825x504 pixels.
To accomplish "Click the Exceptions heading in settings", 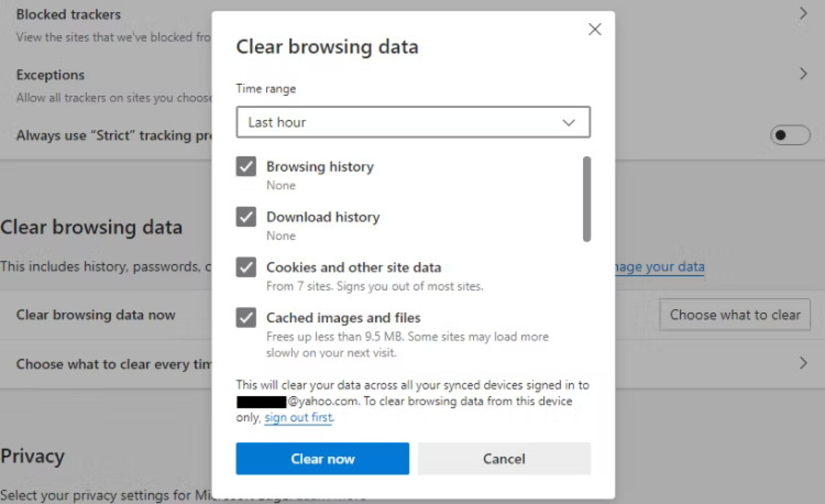I will coord(50,75).
